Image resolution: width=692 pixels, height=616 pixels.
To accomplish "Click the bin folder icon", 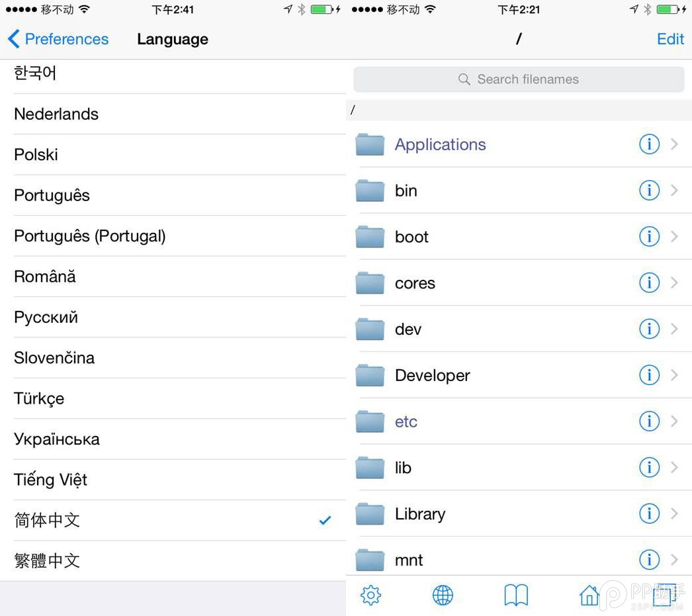I will click(370, 191).
